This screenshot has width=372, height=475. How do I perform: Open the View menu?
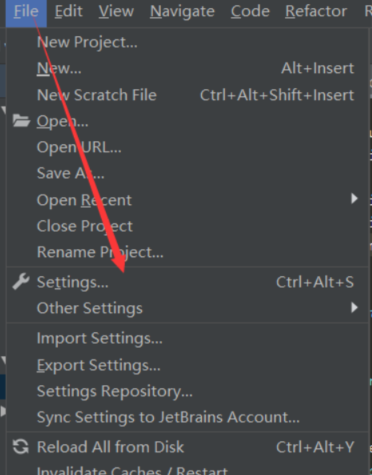point(116,12)
